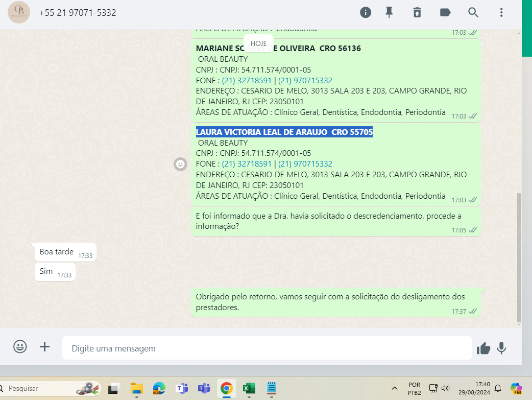Screen dimensions: 532x400
Task: Click the Oral Beauty contact avatar
Action: 19,12
